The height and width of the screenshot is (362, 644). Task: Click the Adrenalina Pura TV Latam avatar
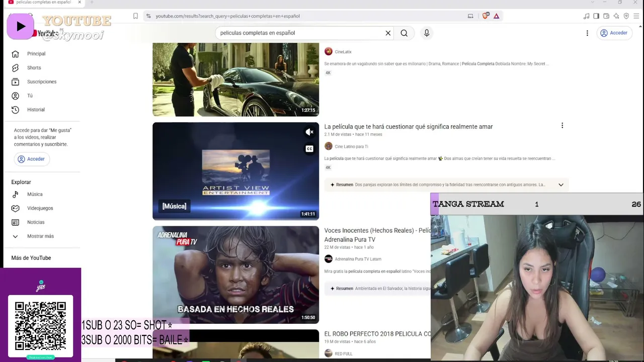click(329, 259)
